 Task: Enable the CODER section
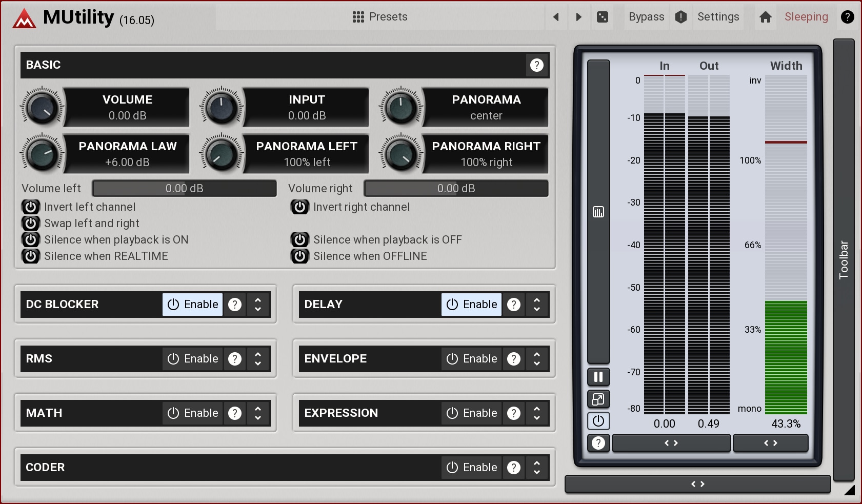472,468
